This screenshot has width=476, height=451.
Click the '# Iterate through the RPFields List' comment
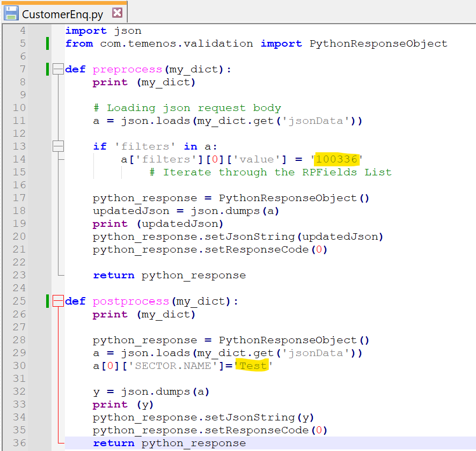[x=270, y=172]
